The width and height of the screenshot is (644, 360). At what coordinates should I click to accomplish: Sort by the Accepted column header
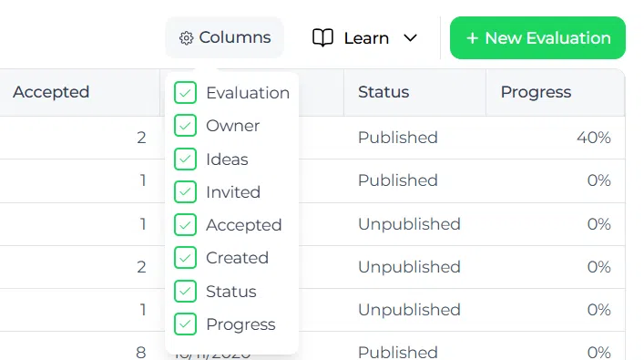tap(51, 92)
